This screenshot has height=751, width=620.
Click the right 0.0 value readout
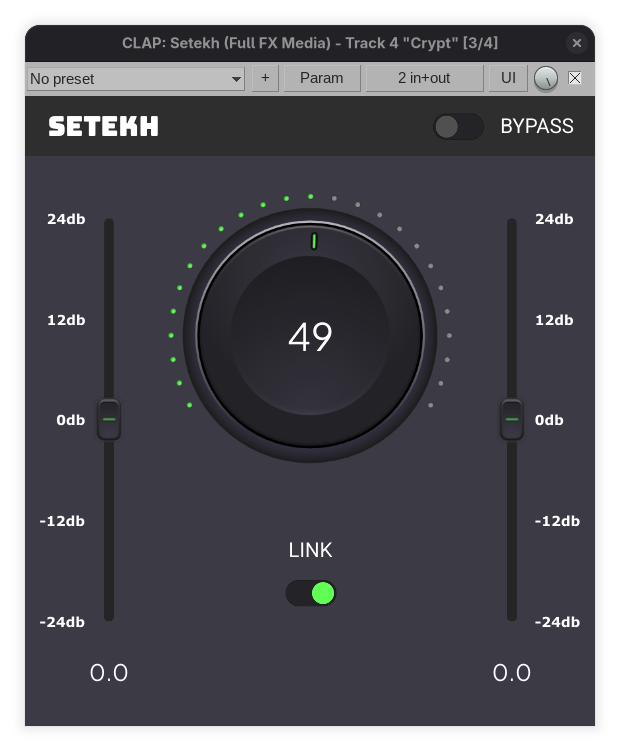point(512,673)
